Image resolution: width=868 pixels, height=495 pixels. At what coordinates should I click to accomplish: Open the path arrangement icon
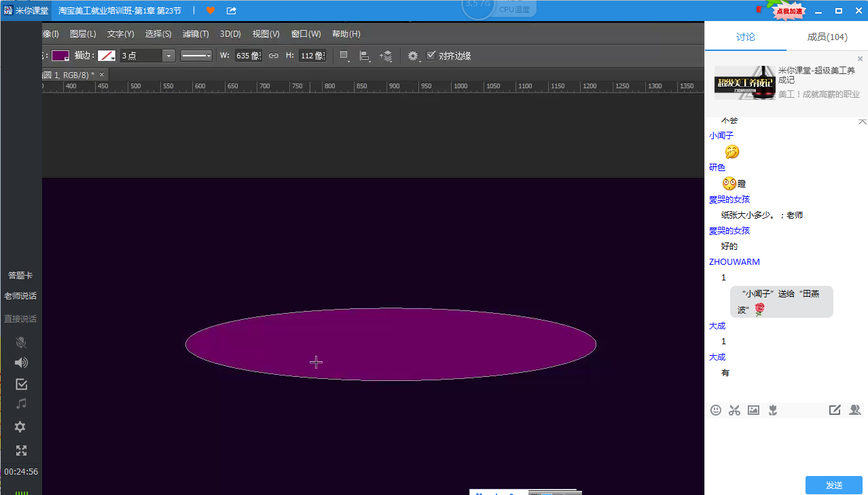[386, 56]
